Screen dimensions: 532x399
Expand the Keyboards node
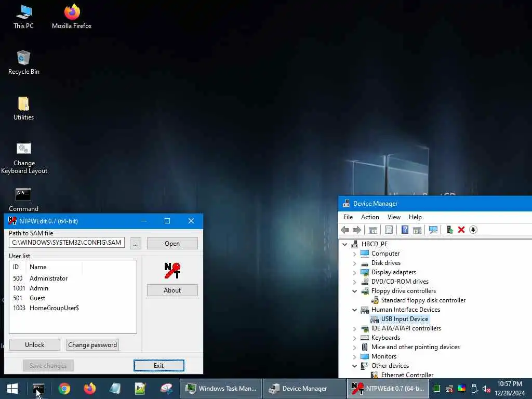354,338
